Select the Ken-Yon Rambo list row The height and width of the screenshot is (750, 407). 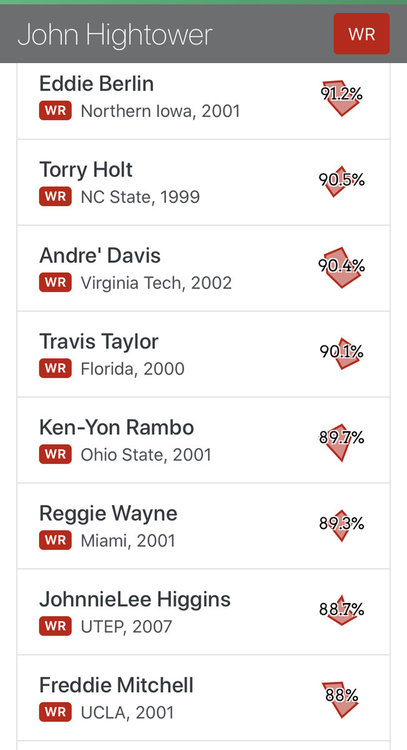coord(203,440)
